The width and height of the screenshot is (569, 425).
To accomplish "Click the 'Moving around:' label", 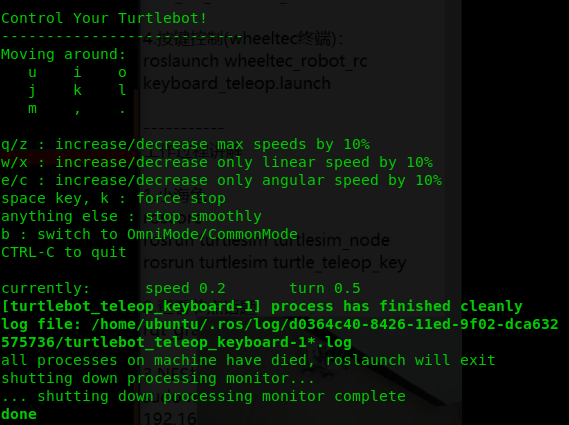I will (x=64, y=54).
